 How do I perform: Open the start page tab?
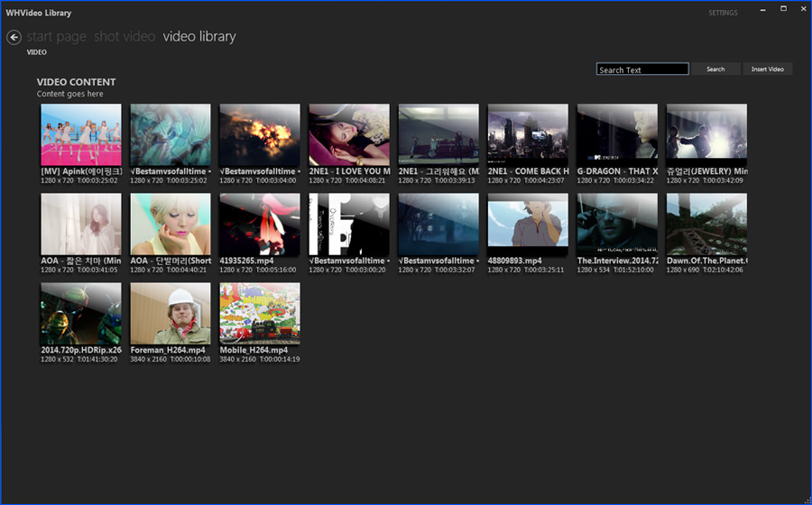(57, 37)
